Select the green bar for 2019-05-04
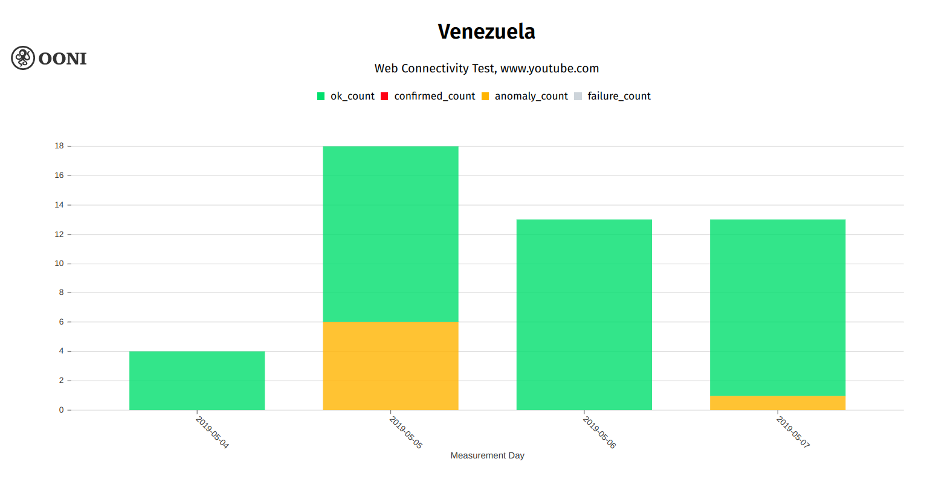The height and width of the screenshot is (488, 936). [197, 380]
